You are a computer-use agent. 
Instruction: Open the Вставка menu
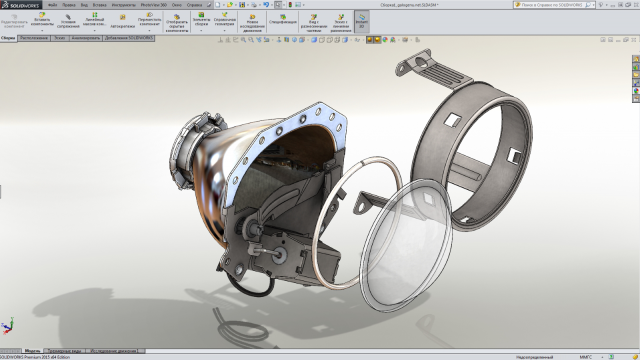pyautogui.click(x=99, y=5)
